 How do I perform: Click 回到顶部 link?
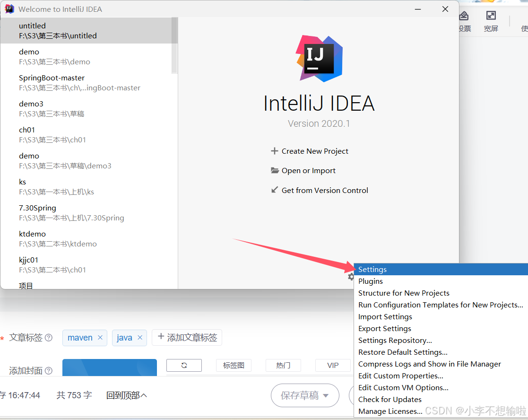click(x=126, y=395)
